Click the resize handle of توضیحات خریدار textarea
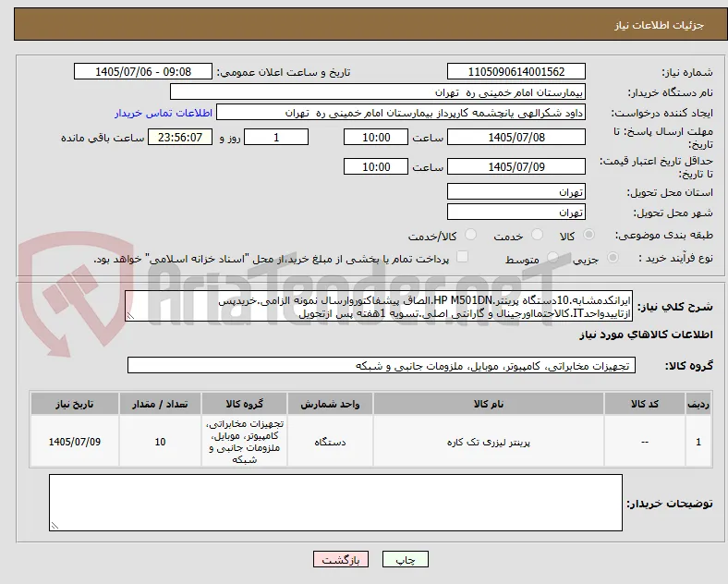Screen dimensions: 728x584 point(55,526)
